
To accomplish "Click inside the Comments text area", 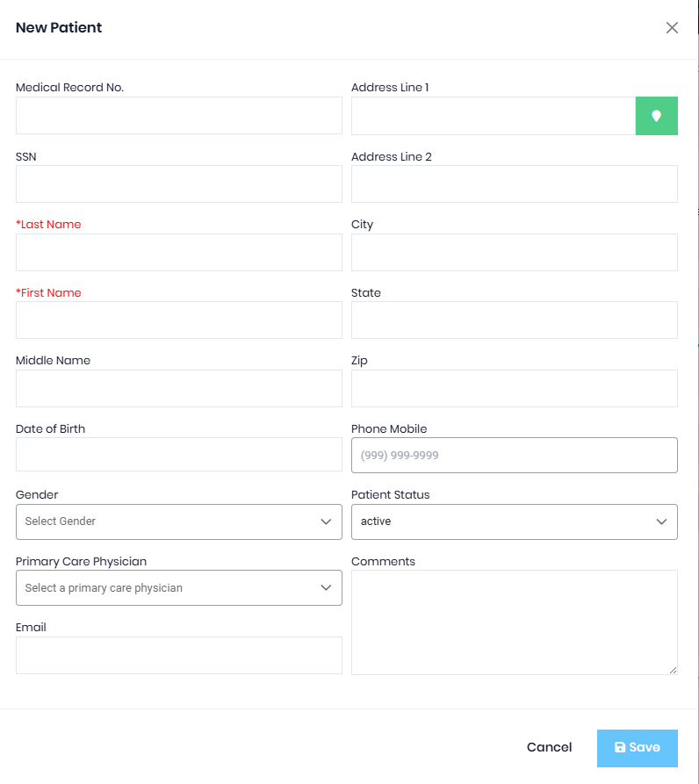I will (x=515, y=622).
